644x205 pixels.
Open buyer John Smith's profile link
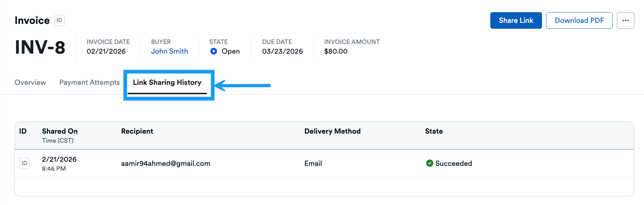click(169, 51)
